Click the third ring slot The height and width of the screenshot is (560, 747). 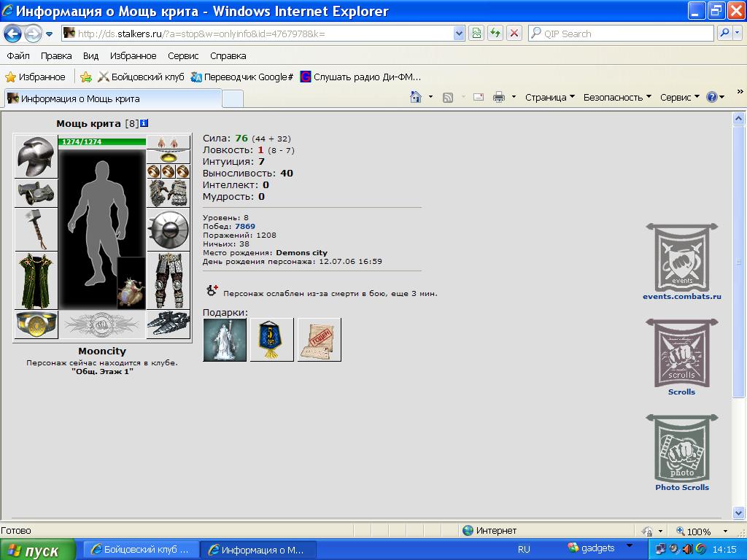(x=183, y=171)
